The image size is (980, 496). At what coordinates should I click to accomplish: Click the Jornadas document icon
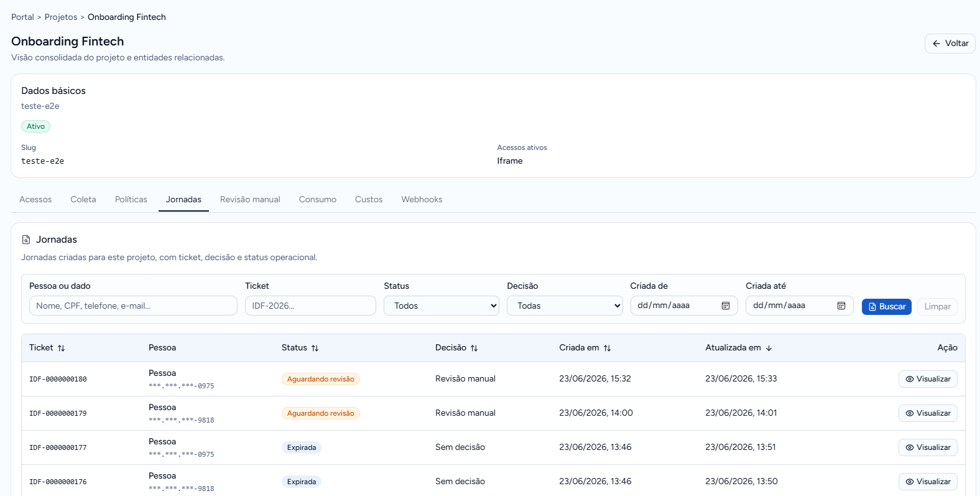click(x=26, y=240)
